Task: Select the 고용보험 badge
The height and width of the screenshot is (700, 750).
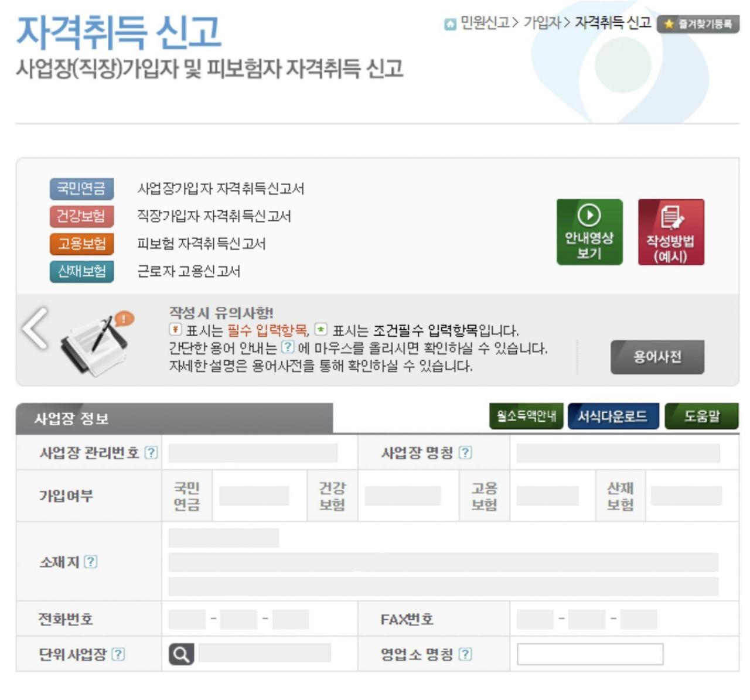Action: (81, 244)
